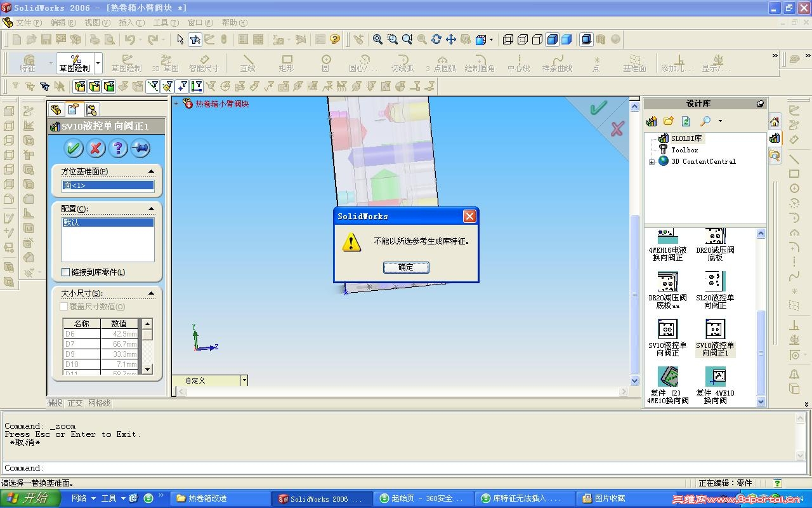Toggle the selection filter toolbar icon
The image size is (812, 508).
pos(195,39)
